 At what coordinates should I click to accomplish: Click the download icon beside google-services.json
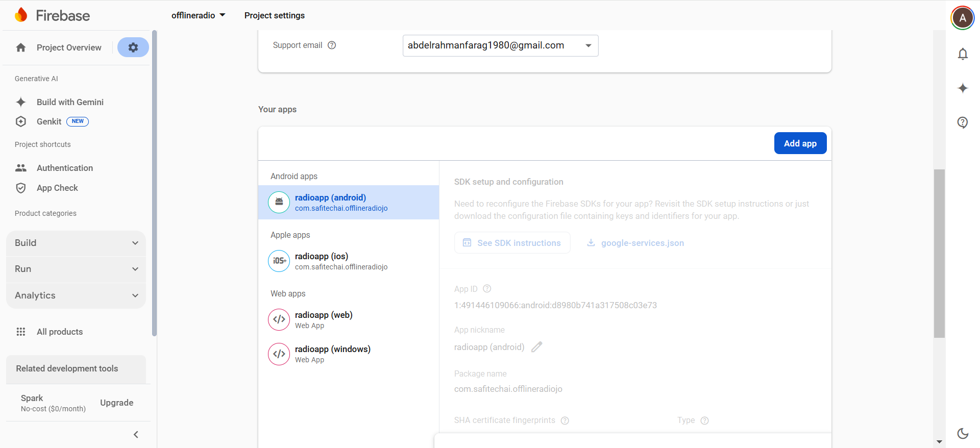(x=591, y=242)
